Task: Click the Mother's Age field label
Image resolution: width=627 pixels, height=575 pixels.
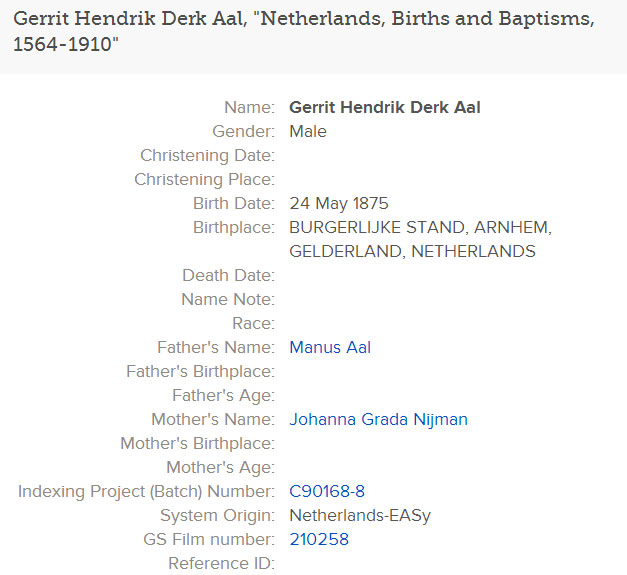Action: click(x=220, y=468)
